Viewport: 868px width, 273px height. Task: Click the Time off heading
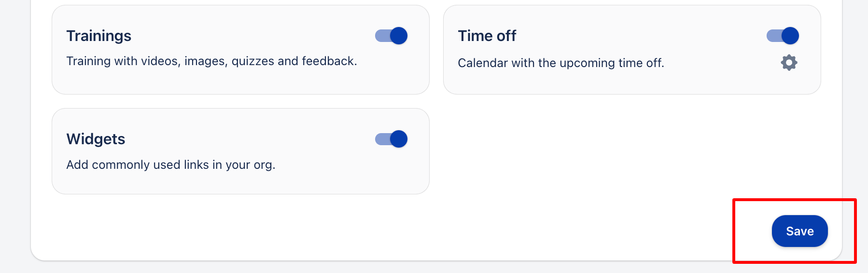pyautogui.click(x=487, y=36)
